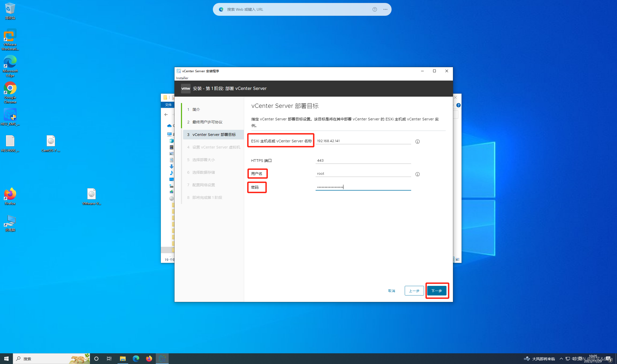The width and height of the screenshot is (617, 364).
Task: Open the weather widget 大风即将来临
Action: tap(539, 359)
